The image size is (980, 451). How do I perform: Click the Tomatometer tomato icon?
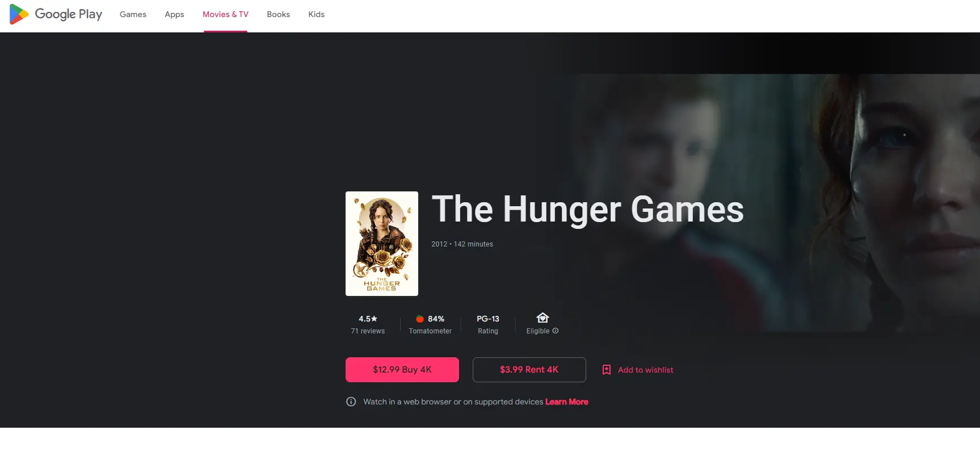point(420,319)
